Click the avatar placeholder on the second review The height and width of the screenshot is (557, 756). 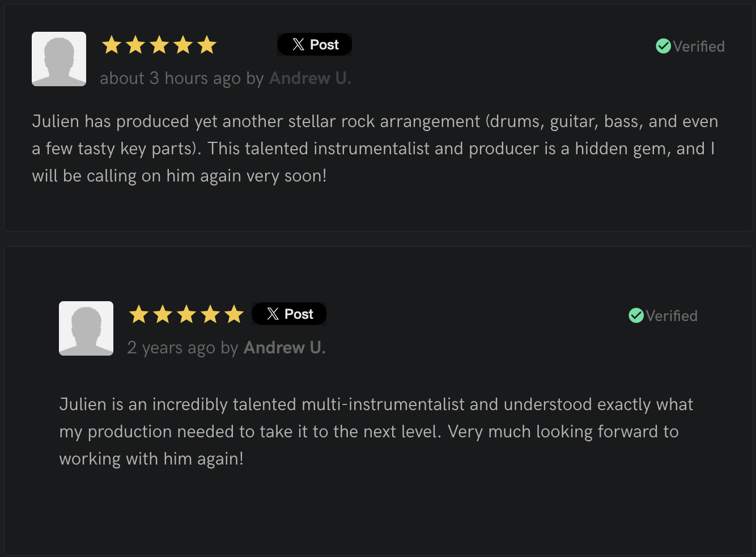click(x=86, y=328)
